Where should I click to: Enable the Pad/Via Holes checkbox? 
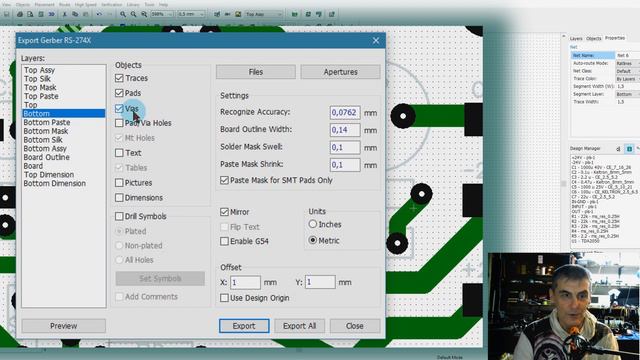coord(119,123)
